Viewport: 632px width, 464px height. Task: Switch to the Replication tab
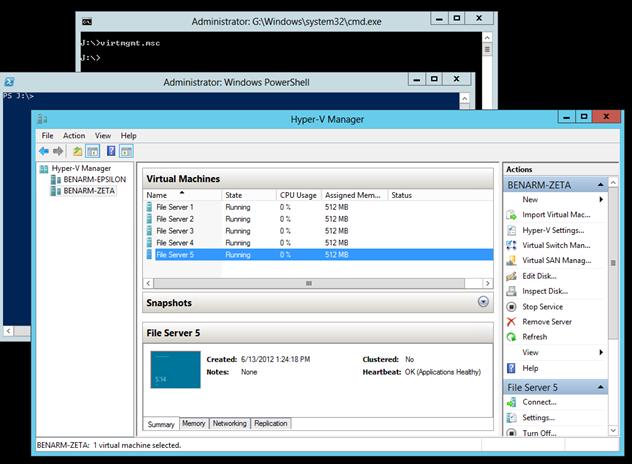(271, 423)
